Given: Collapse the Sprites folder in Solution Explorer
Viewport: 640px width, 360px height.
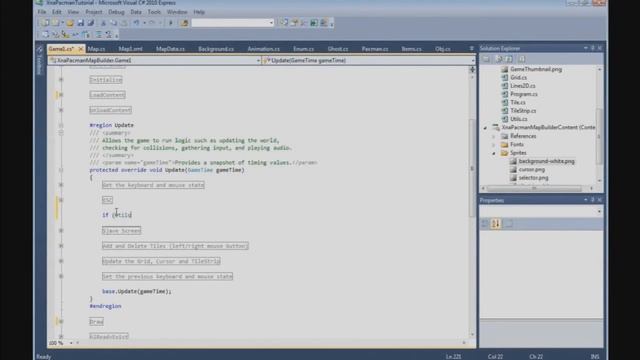Looking at the screenshot, I should pyautogui.click(x=494, y=153).
